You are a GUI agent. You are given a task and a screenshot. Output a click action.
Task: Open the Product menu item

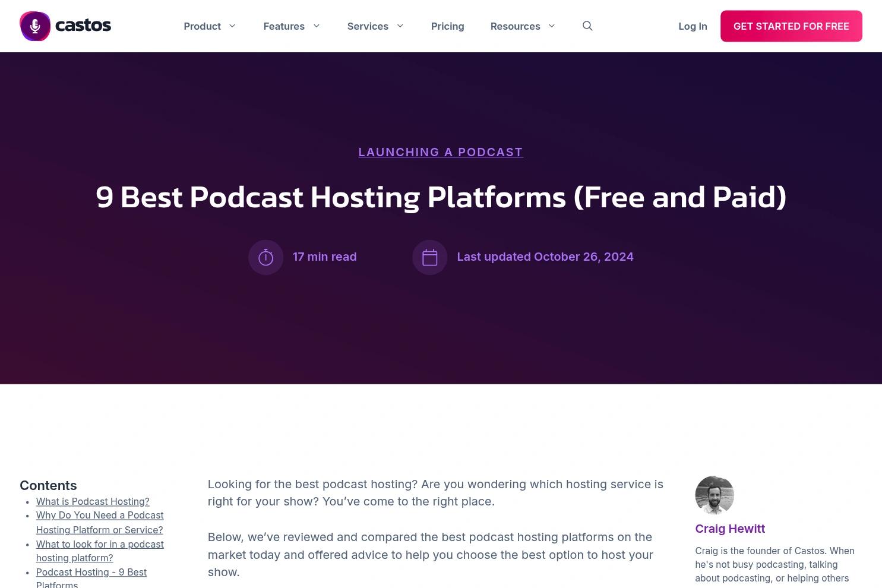click(202, 26)
